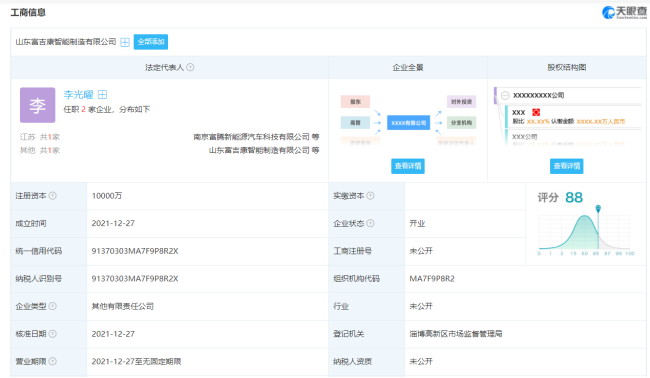Viewport: 650px width, 378px height.
Task: Click add icon next to 李光曜
Action: click(102, 94)
